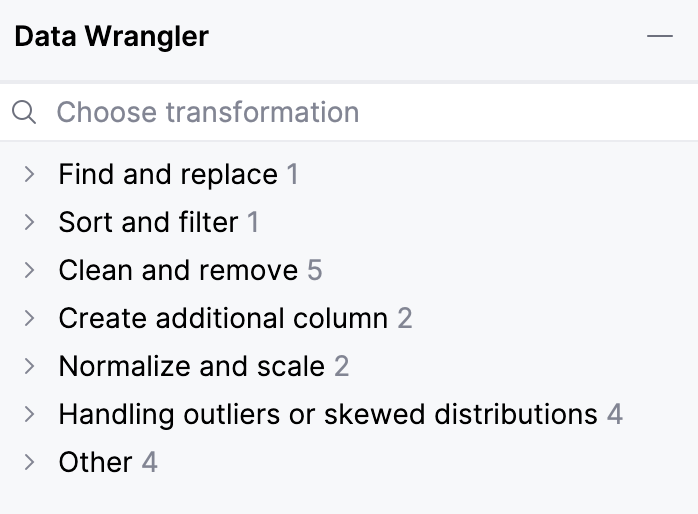The image size is (698, 514).
Task: Expand the Clean and remove arrow
Action: (x=29, y=270)
